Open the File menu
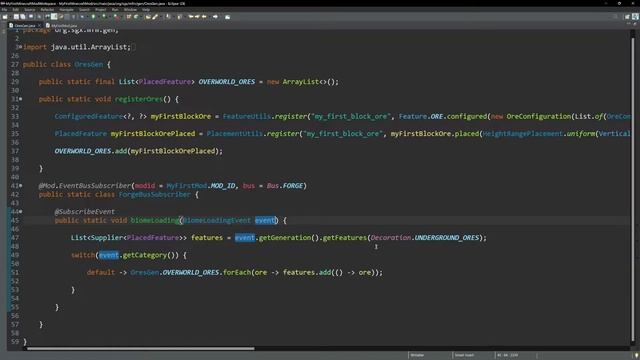Viewport: 640px width, 360px height. coord(4,9)
